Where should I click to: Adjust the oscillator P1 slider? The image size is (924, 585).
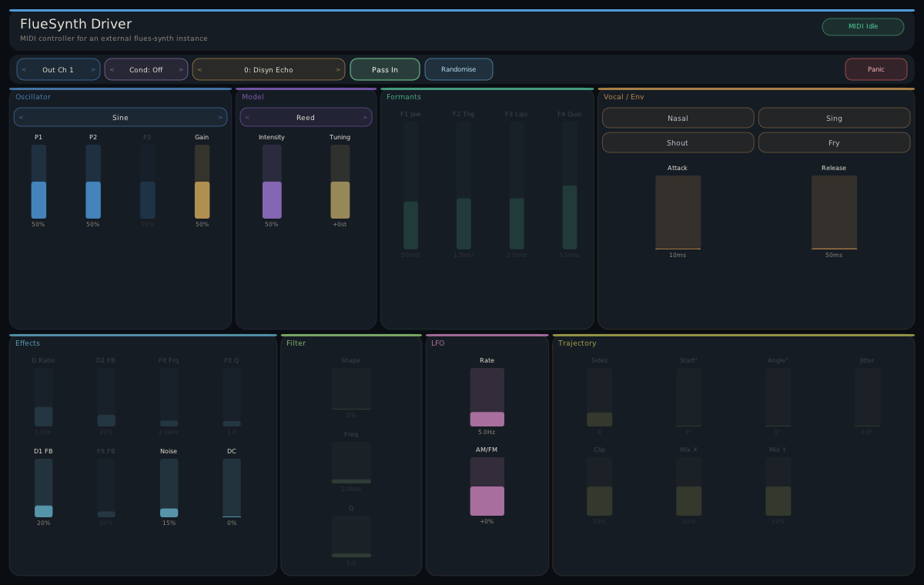38,182
